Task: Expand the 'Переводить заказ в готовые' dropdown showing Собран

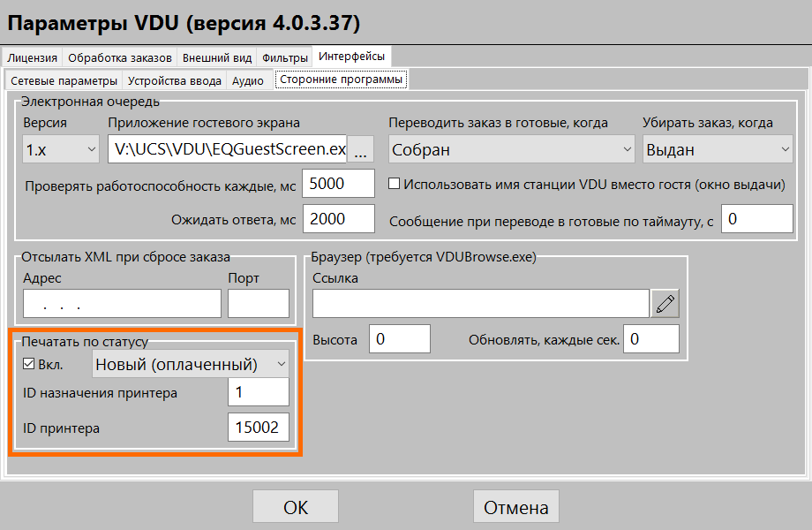Action: click(x=512, y=150)
